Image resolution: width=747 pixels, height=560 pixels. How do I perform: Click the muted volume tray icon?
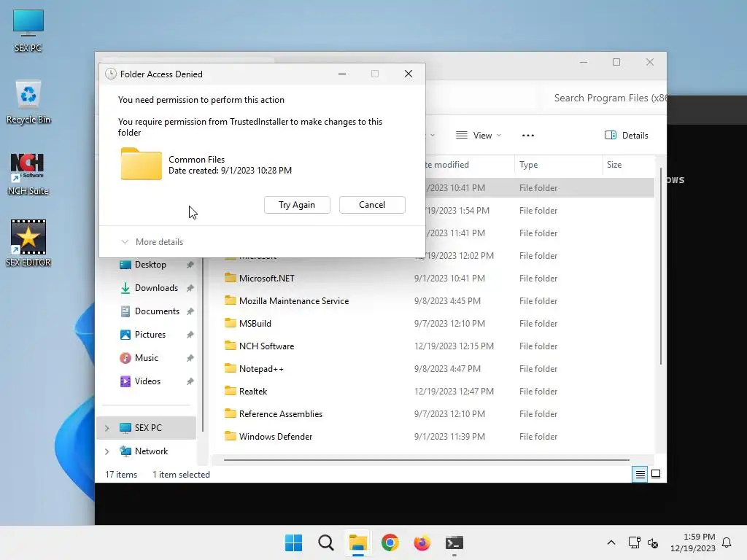point(653,542)
